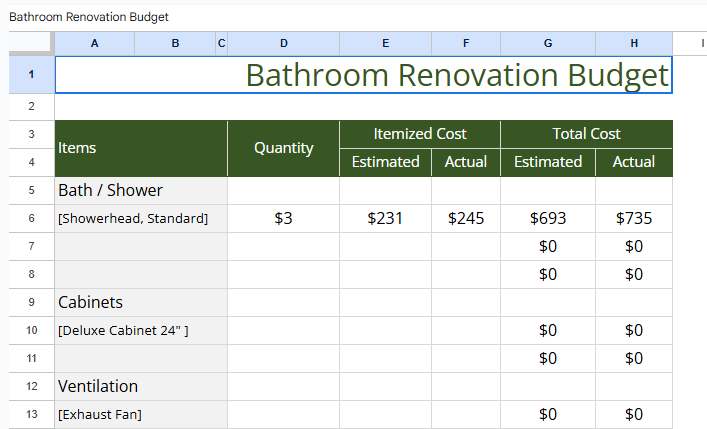The height and width of the screenshot is (429, 707).
Task: Select the [Deluxe Cabinet 24" ] cell
Action: (140, 330)
